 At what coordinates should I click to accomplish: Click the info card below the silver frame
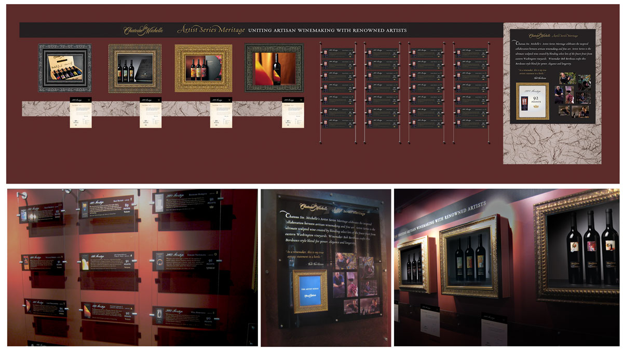(x=81, y=112)
